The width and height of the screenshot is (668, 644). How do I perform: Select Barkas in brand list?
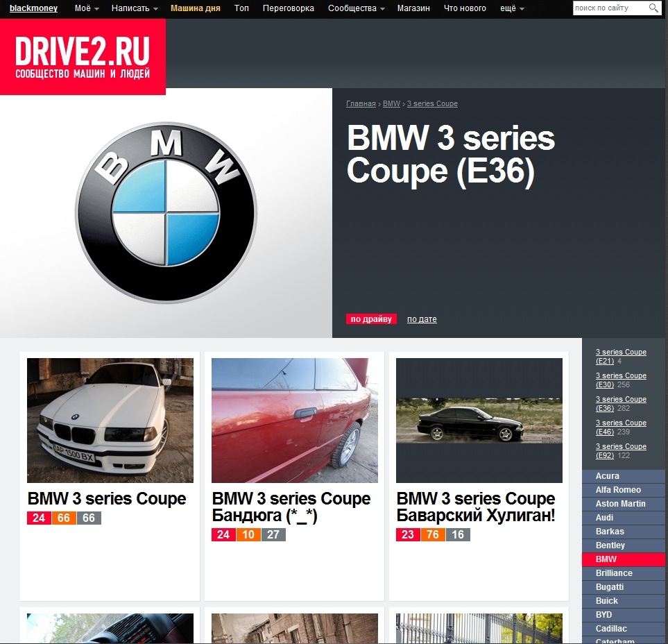(x=624, y=532)
